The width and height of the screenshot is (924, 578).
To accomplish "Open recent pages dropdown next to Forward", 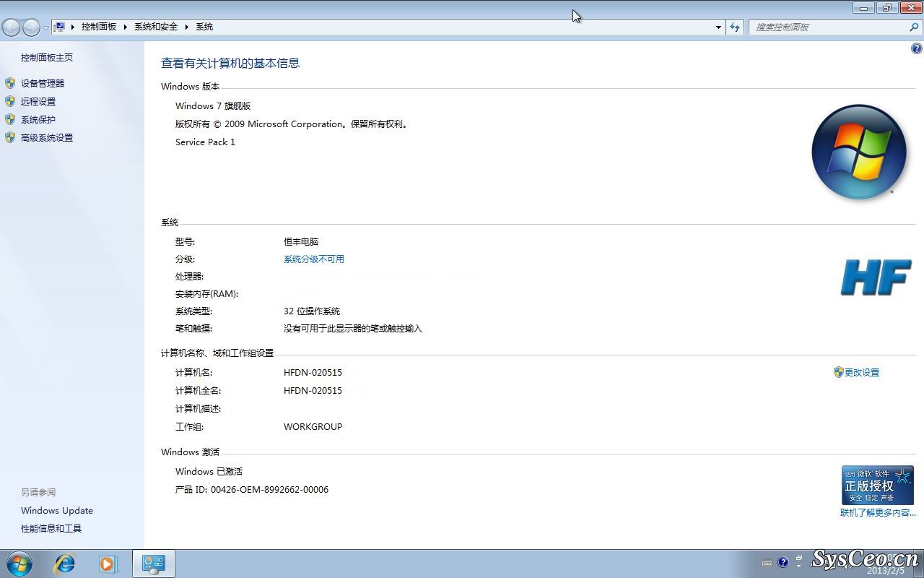I will [45, 27].
